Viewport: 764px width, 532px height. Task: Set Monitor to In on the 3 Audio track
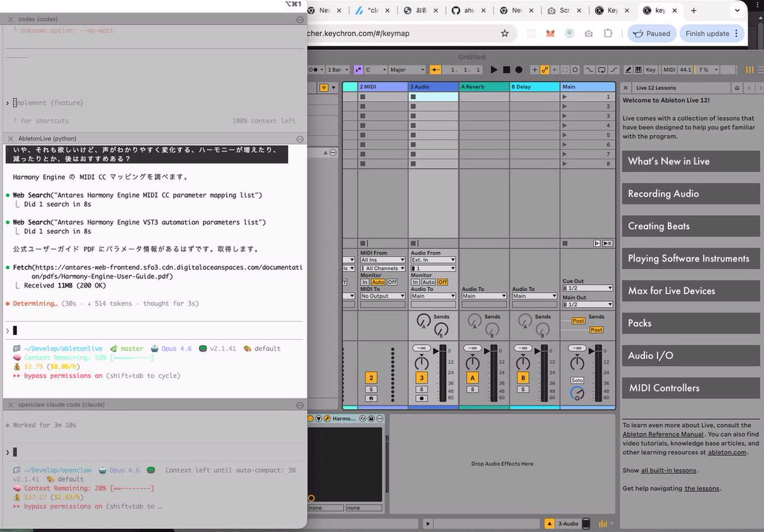pos(414,283)
